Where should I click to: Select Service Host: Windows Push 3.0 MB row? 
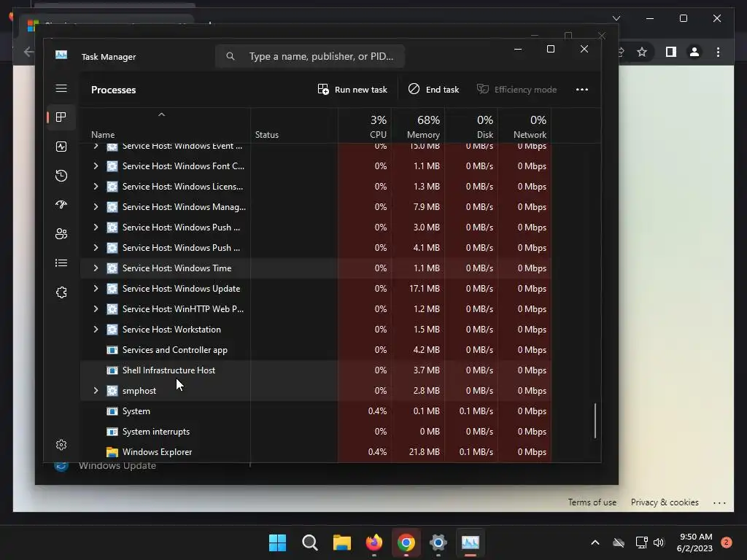pos(316,227)
